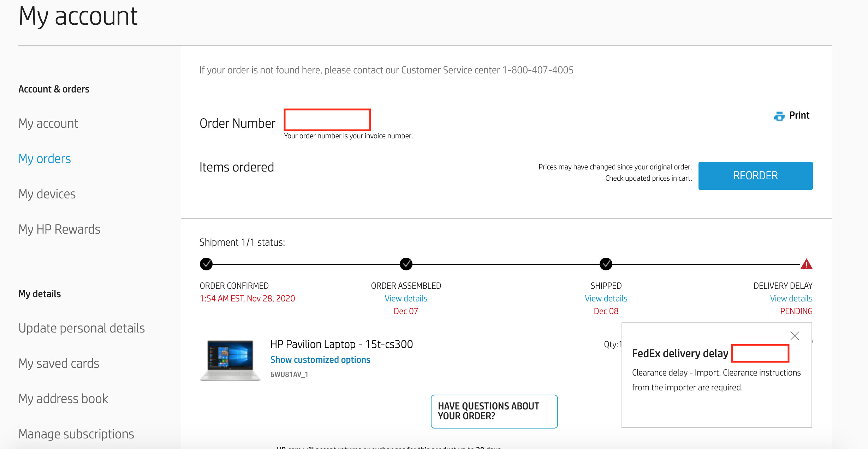This screenshot has width=868, height=449.
Task: Click the Order Confirmed checkmark icon
Action: tap(206, 264)
